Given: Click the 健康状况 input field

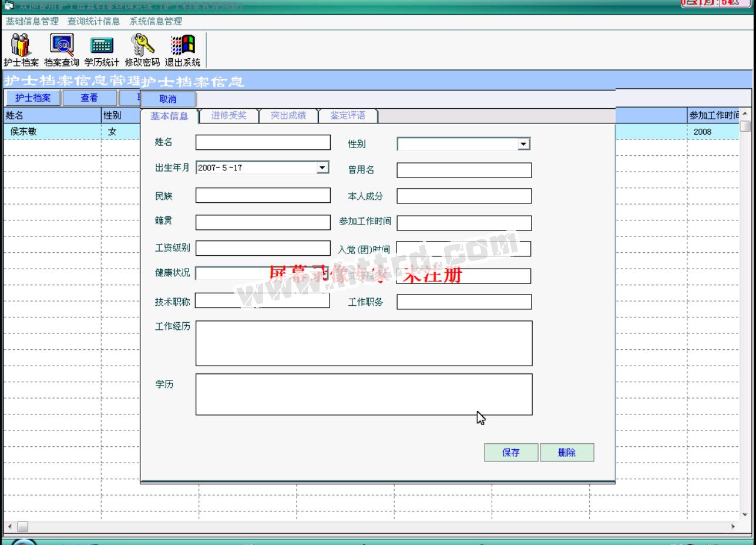Looking at the screenshot, I should 263,273.
